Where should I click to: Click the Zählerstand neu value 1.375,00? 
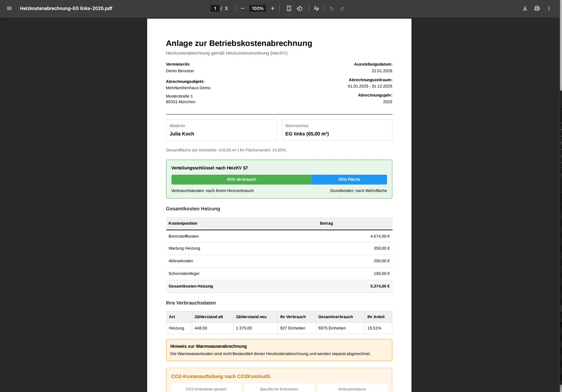[x=244, y=328]
